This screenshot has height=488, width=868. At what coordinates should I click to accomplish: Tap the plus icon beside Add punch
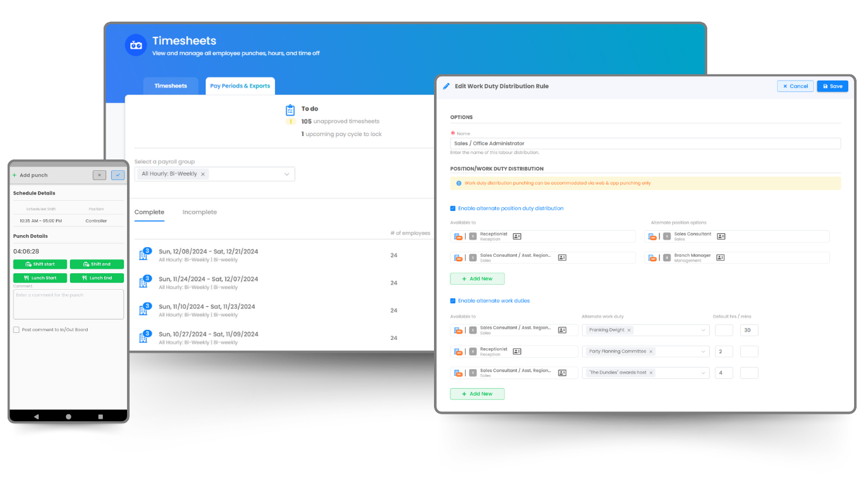[15, 175]
